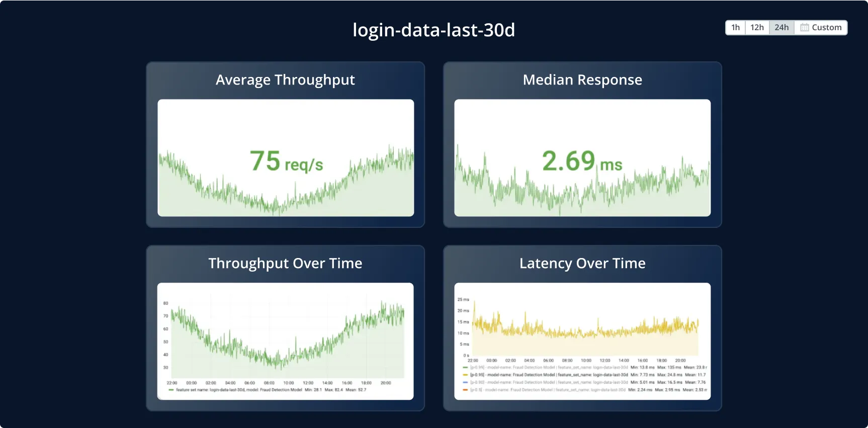
Task: Click the orange p-0.5 legend color marker
Action: coord(466,390)
